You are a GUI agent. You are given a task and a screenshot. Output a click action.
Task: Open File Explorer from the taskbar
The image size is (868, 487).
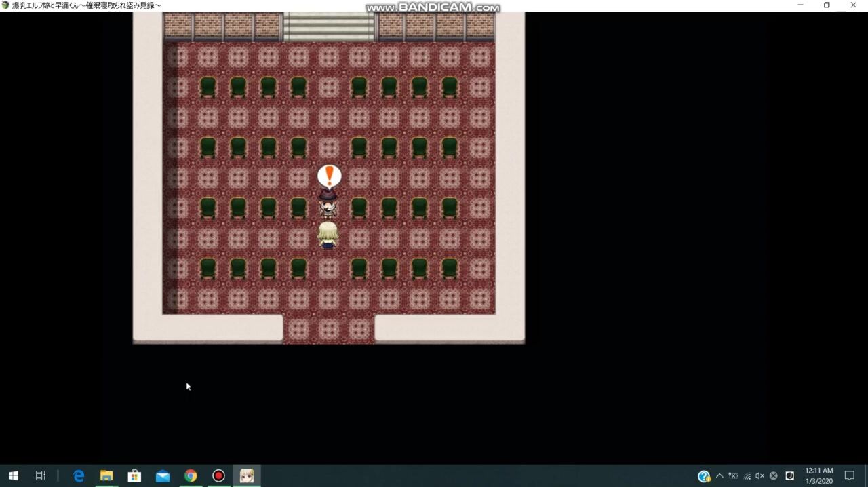pos(106,475)
